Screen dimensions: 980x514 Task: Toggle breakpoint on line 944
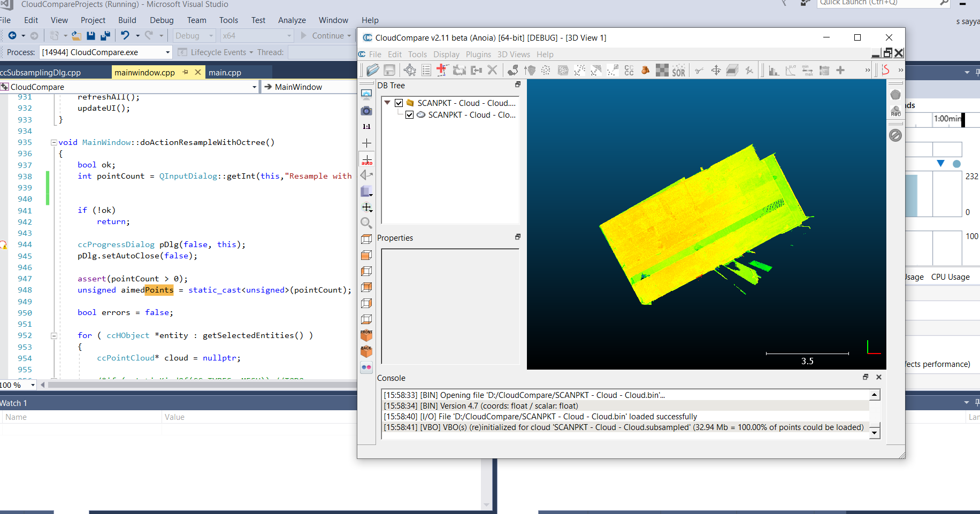pyautogui.click(x=3, y=244)
